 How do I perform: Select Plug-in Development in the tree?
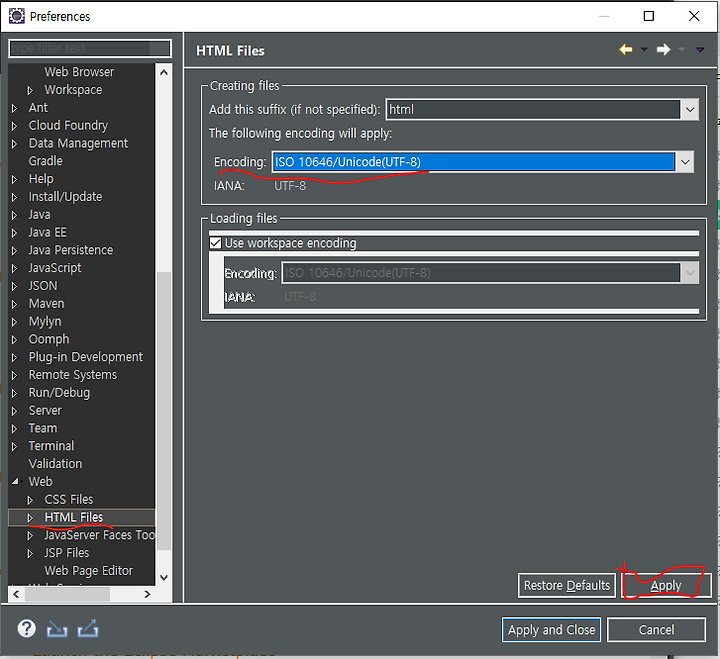85,357
